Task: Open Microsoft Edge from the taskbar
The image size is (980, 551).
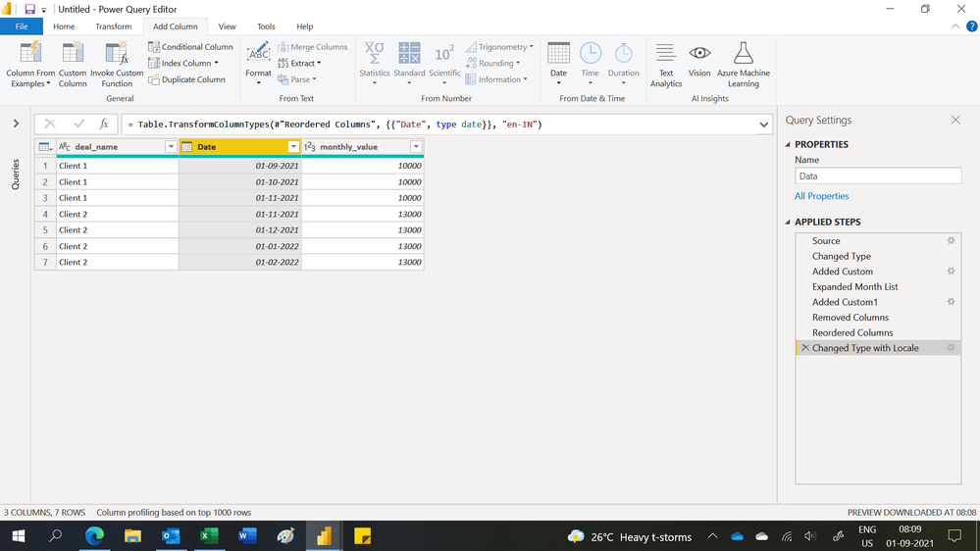Action: pyautogui.click(x=94, y=536)
